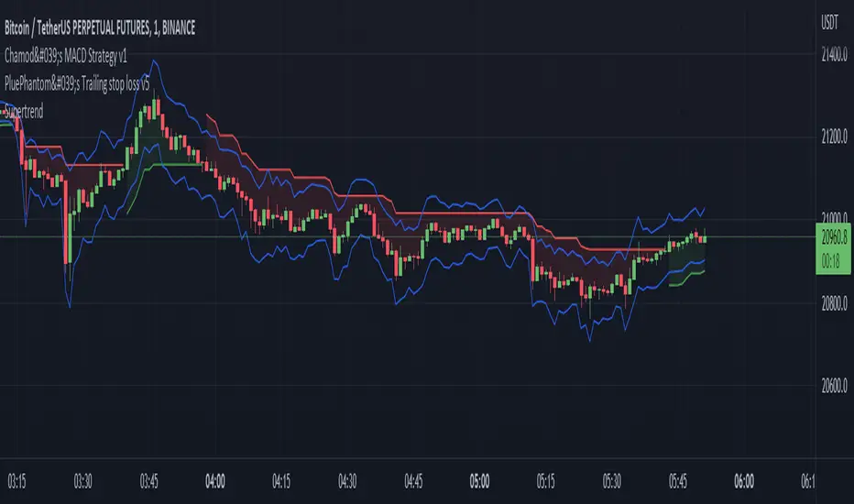Click the 03:15 time axis label
This screenshot has height=504, width=854.
pyautogui.click(x=16, y=481)
